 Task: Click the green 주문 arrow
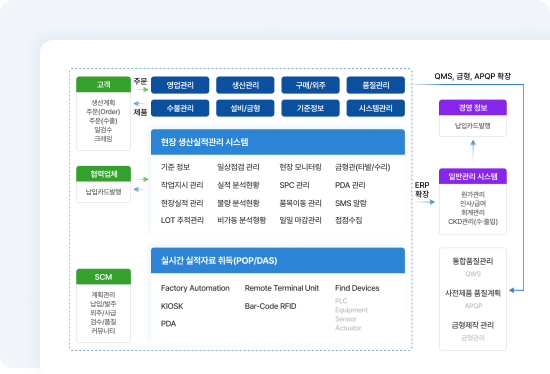[x=142, y=89]
